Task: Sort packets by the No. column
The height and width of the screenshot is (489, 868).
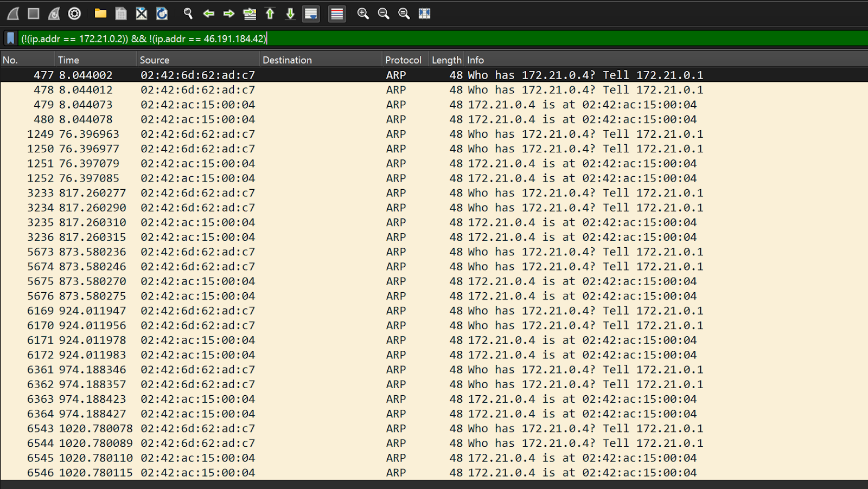Action: (x=27, y=60)
